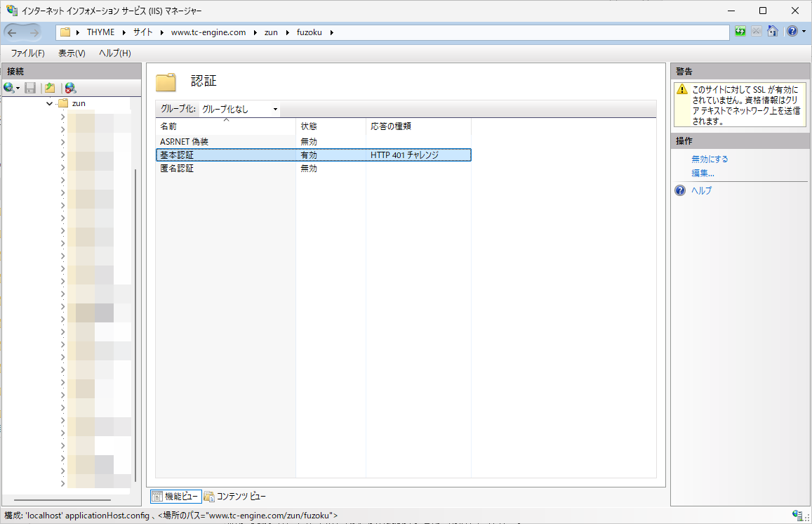Viewport: 812px width, 524px height.
Task: Click the blue Help icon in address bar
Action: click(791, 32)
